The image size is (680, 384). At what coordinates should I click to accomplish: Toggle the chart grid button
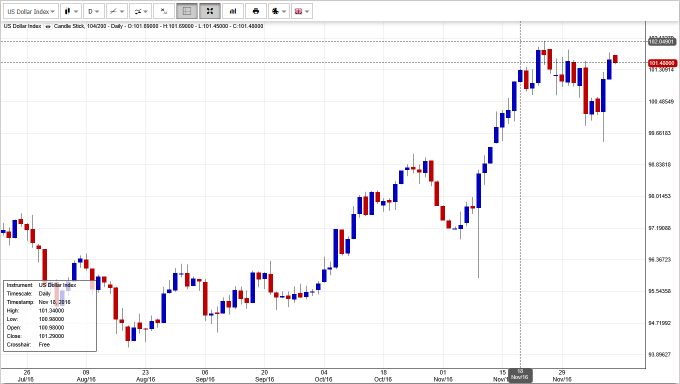[x=187, y=11]
